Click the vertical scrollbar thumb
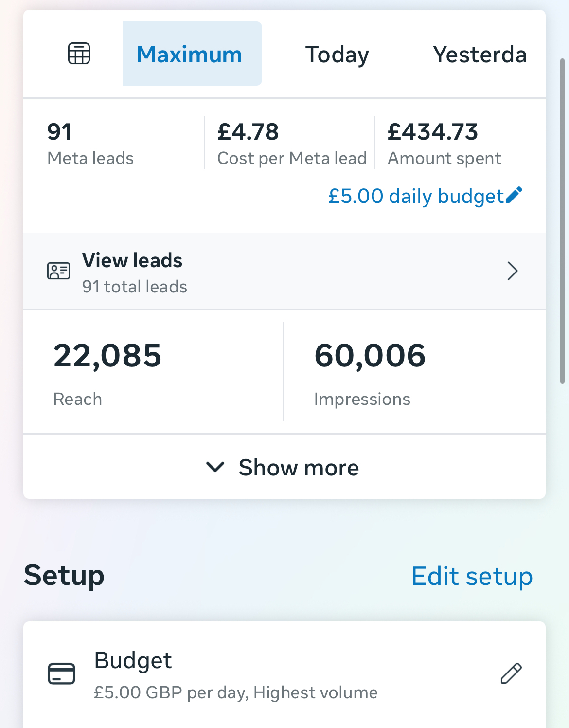 click(x=562, y=221)
